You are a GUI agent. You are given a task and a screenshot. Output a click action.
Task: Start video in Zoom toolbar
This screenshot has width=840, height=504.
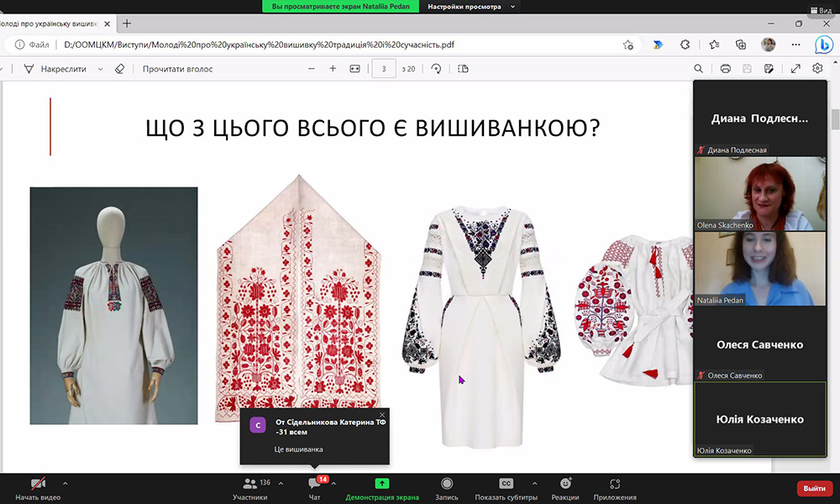(x=38, y=489)
